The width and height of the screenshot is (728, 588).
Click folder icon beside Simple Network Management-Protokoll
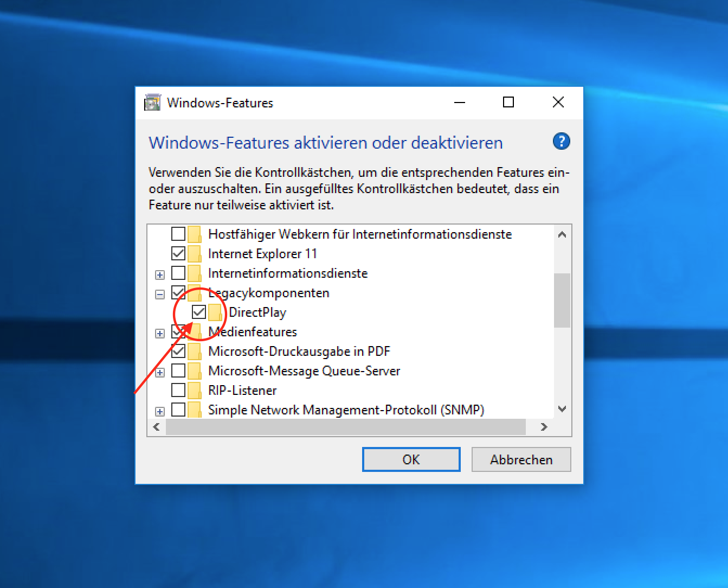tap(194, 410)
